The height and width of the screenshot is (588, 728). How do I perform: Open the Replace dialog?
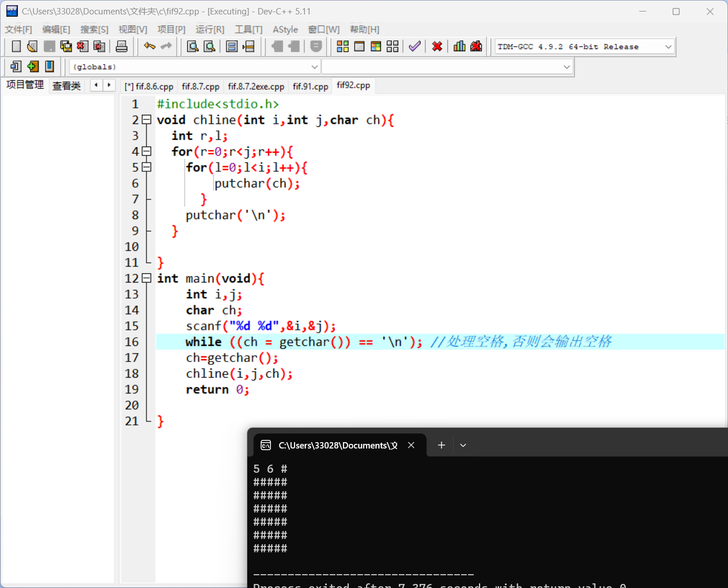210,47
